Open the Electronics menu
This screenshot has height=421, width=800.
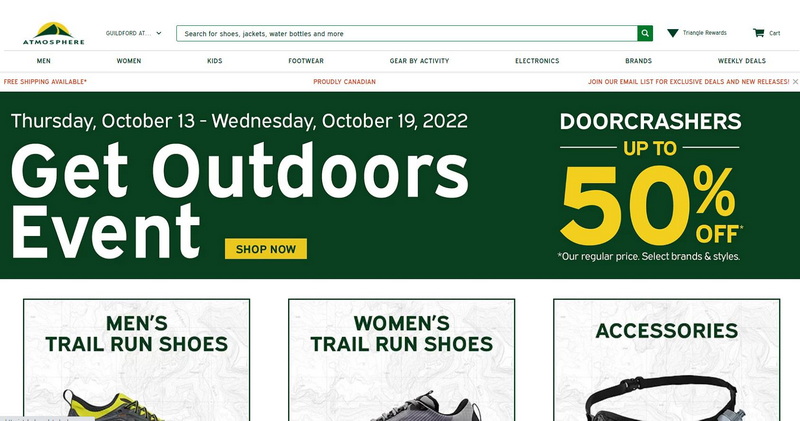(x=537, y=61)
